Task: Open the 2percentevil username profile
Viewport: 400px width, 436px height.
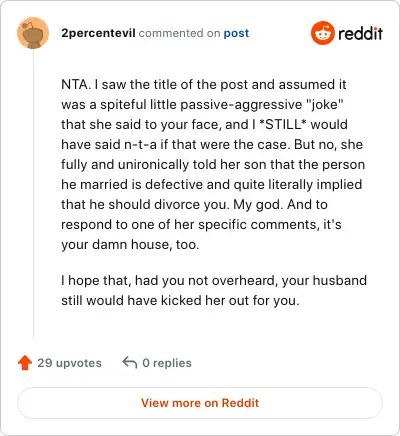Action: point(98,33)
